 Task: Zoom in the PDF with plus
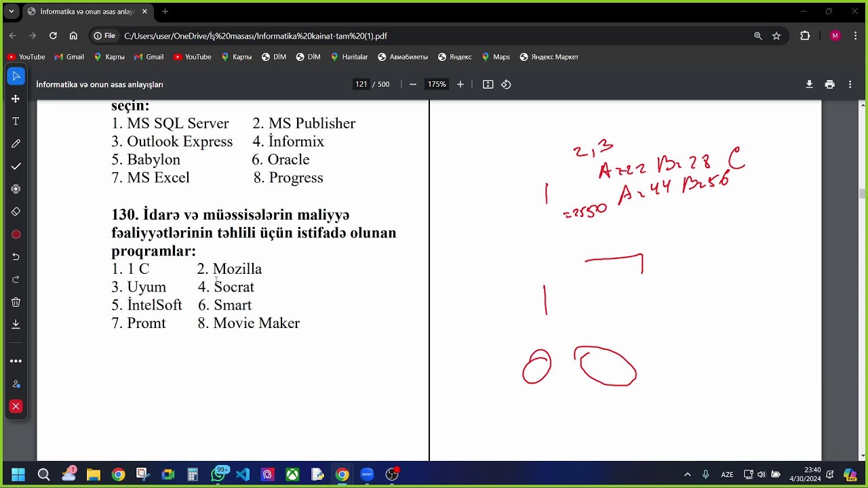(x=460, y=84)
